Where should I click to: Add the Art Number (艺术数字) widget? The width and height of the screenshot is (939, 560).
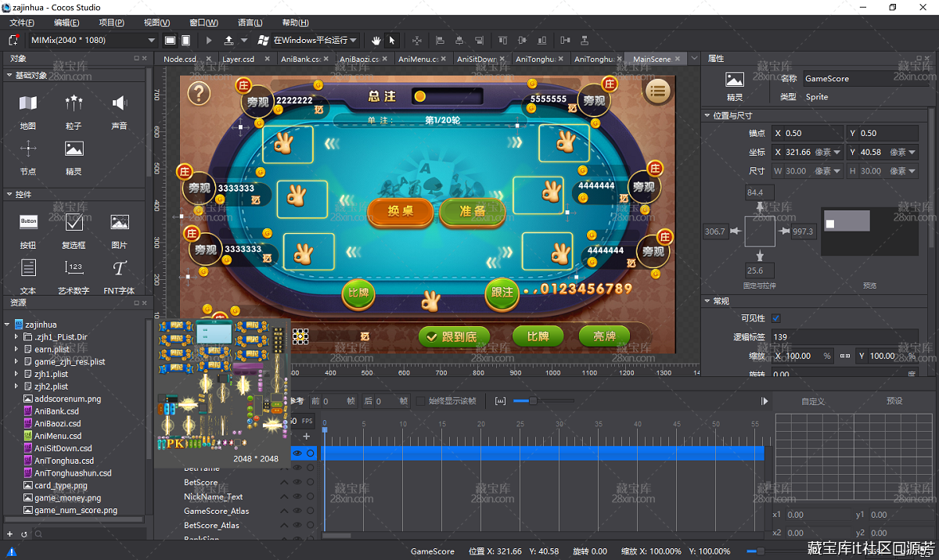click(74, 276)
